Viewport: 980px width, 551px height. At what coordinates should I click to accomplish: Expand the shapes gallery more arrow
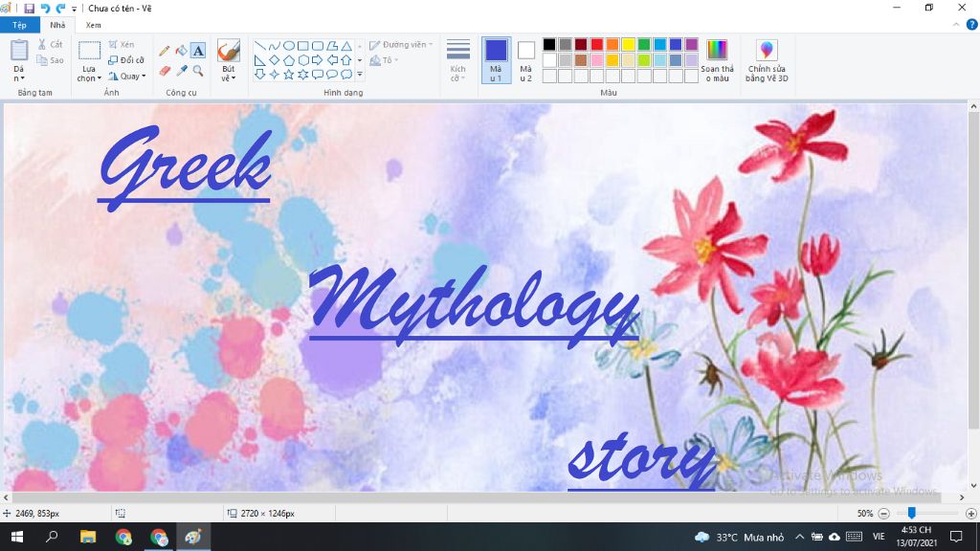(x=360, y=75)
